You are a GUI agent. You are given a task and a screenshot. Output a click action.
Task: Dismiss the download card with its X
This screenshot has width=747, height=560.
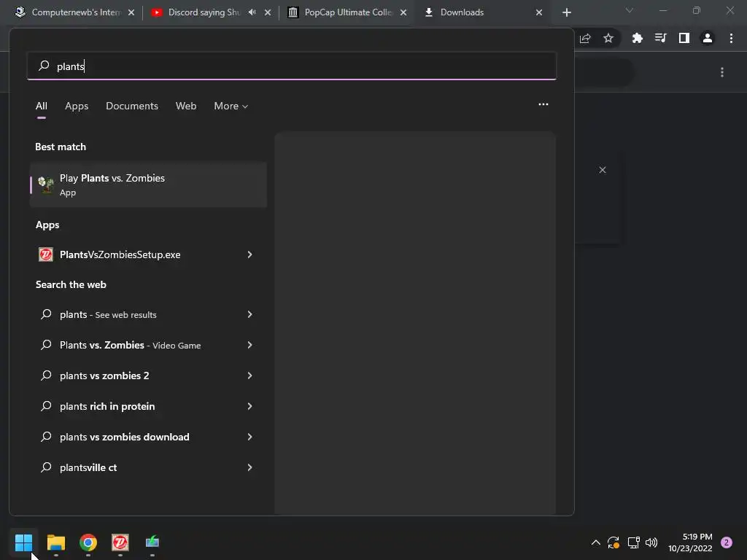(x=603, y=170)
